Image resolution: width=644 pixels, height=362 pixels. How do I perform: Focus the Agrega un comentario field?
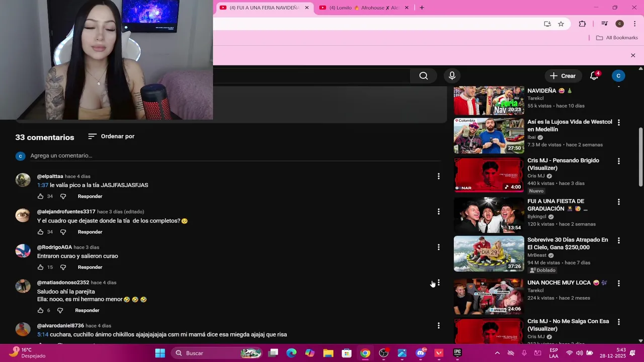pyautogui.click(x=235, y=156)
